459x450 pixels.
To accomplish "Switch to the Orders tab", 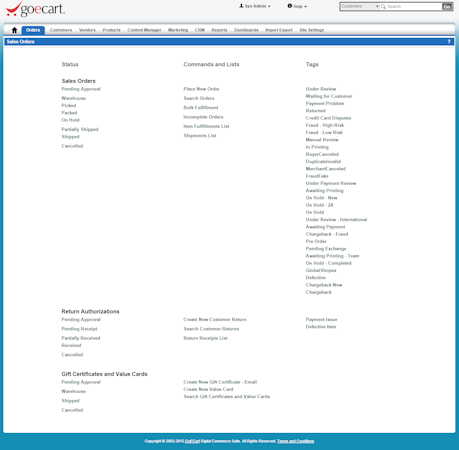I will [x=33, y=30].
